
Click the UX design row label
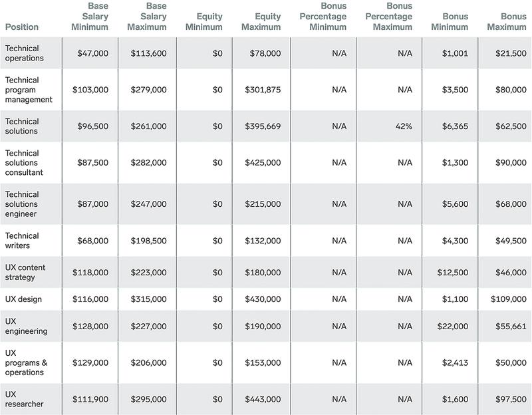23,299
